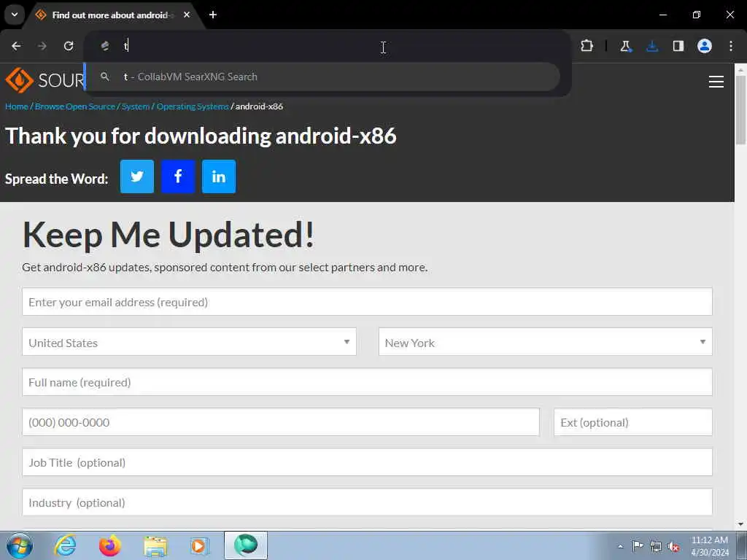
Task: Click the phone number field
Action: (281, 422)
